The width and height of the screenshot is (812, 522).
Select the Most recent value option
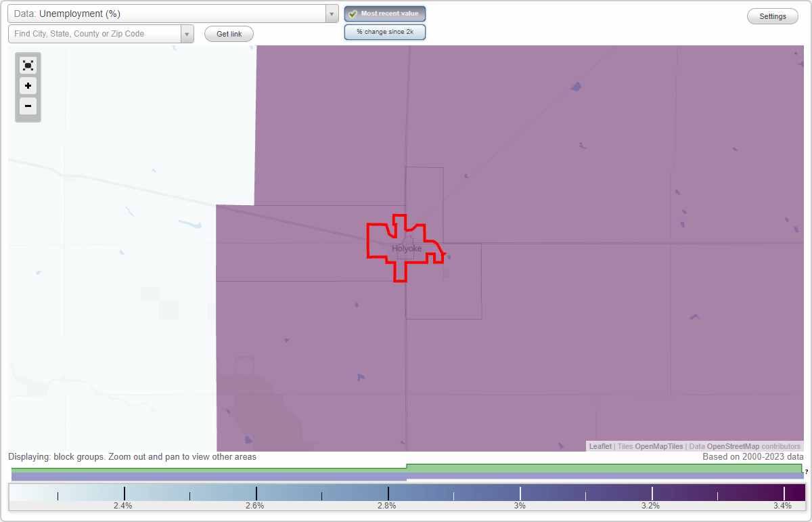[x=385, y=14]
